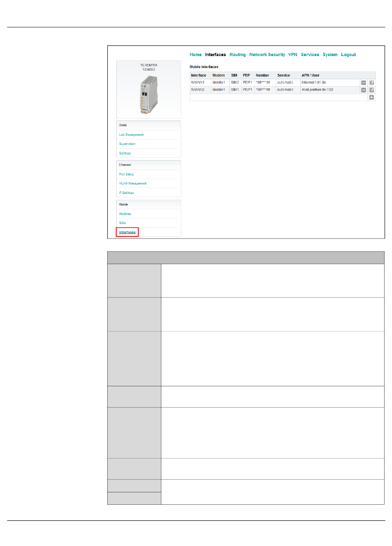Open VLAN Management page

133,184
